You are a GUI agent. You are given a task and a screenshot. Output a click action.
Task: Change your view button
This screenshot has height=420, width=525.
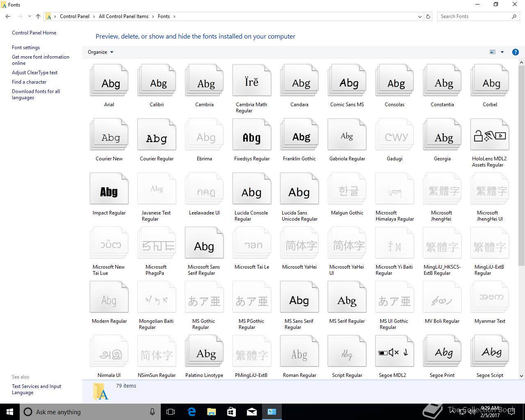[493, 52]
